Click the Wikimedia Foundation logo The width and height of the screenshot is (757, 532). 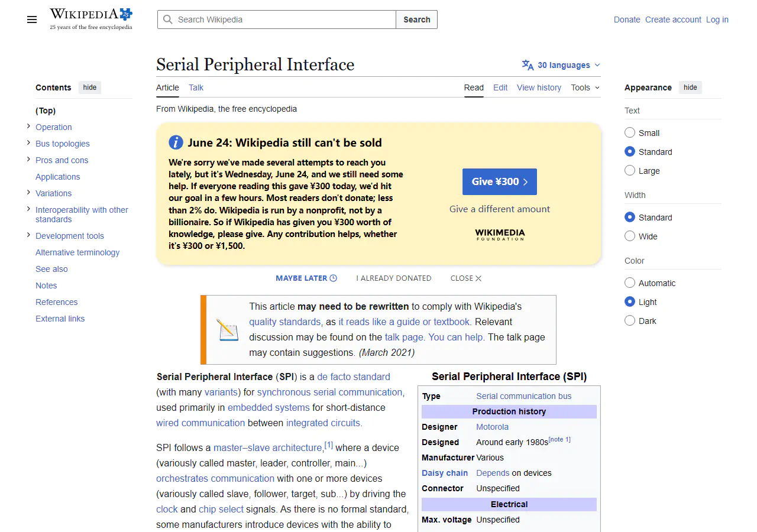point(500,235)
